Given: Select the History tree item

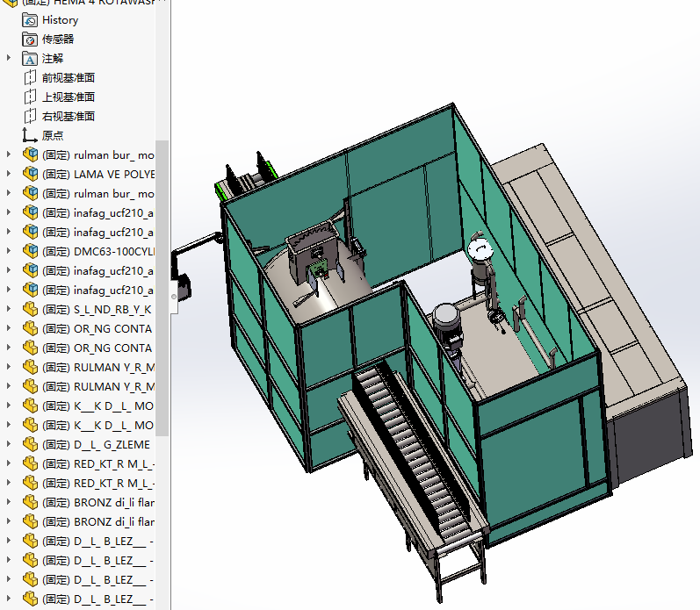Looking at the screenshot, I should click(x=60, y=20).
